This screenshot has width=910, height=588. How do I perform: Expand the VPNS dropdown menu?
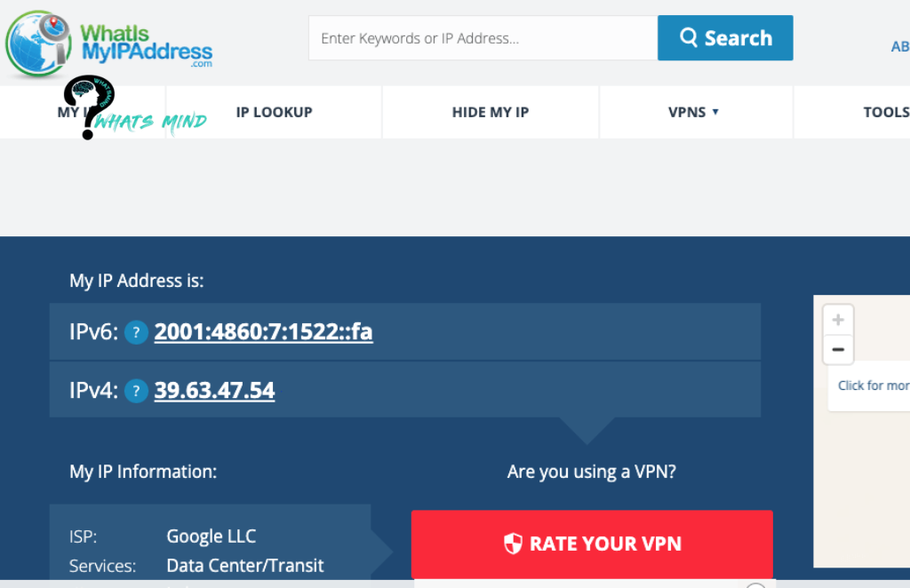click(x=693, y=112)
